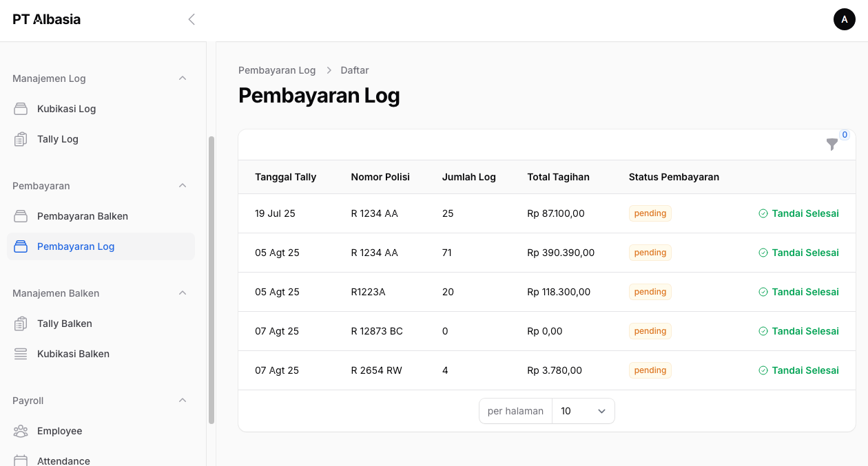Image resolution: width=868 pixels, height=466 pixels.
Task: Open the Attendance menu item
Action: click(63, 460)
